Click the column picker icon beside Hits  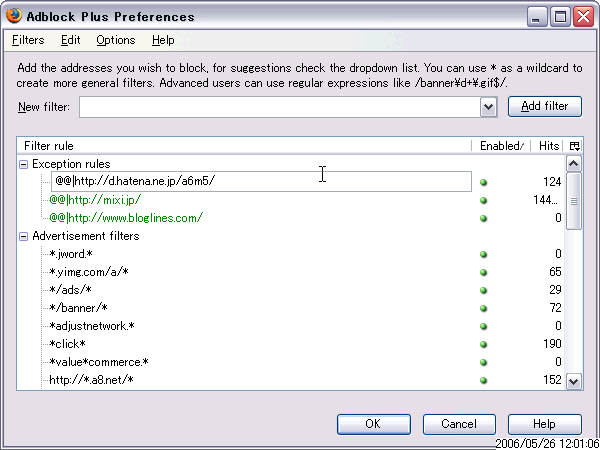pos(574,146)
